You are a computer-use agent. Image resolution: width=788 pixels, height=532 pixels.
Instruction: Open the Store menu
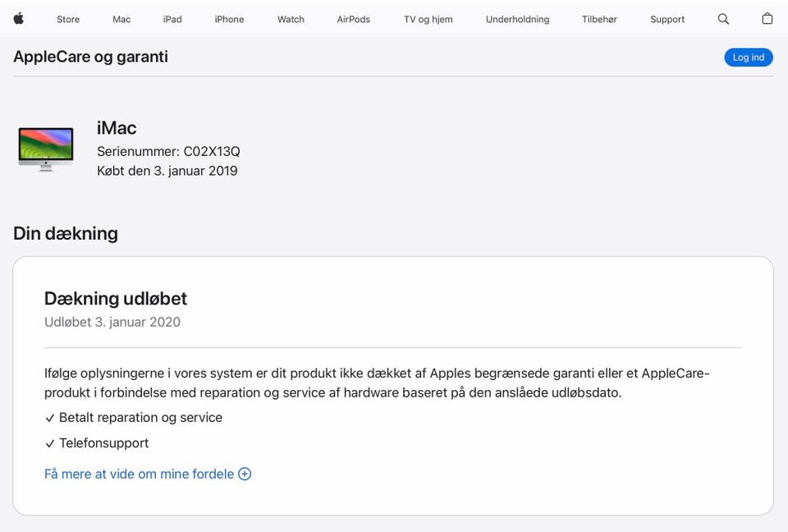tap(68, 20)
